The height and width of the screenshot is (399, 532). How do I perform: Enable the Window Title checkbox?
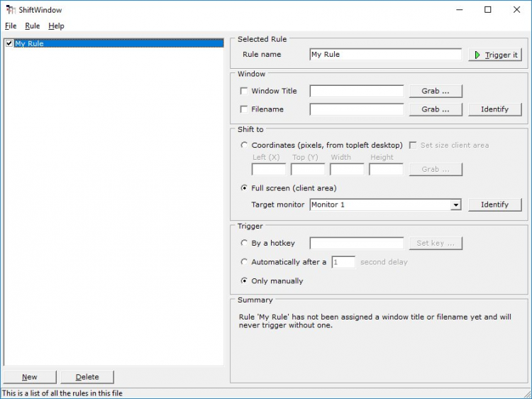(243, 91)
